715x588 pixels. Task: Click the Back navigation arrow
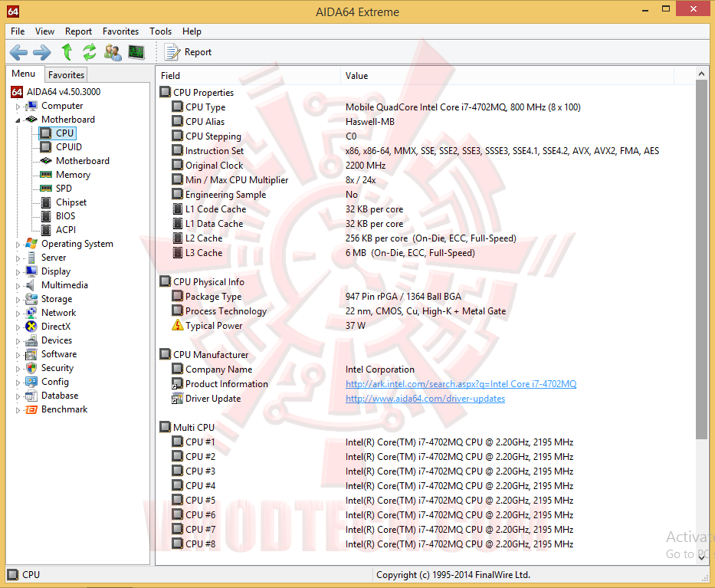(x=18, y=52)
